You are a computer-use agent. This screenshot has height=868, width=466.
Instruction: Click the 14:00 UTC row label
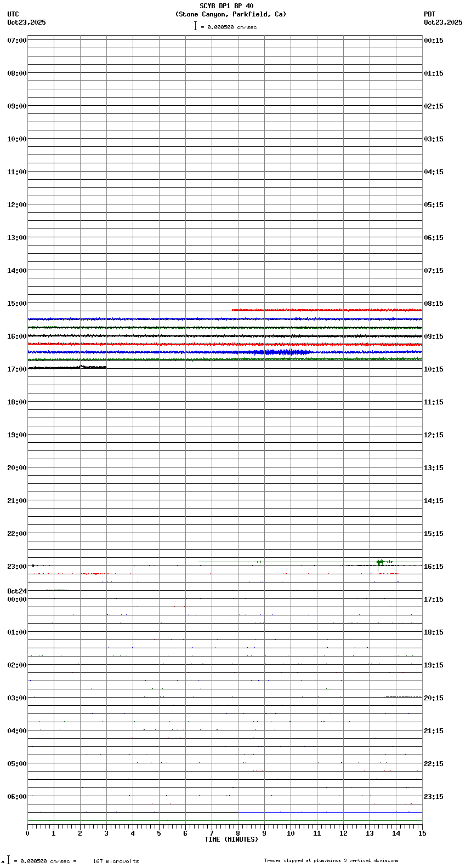17,271
